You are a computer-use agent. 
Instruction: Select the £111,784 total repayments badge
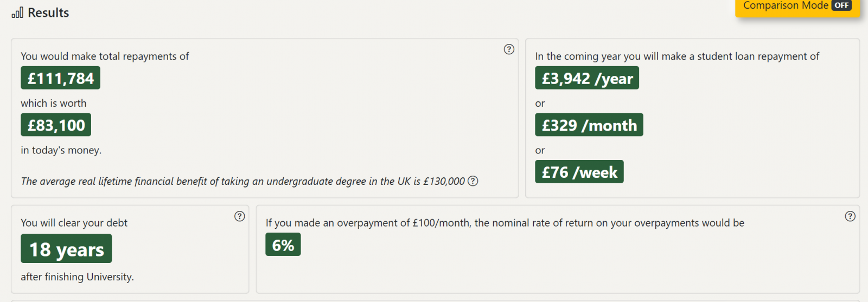61,78
